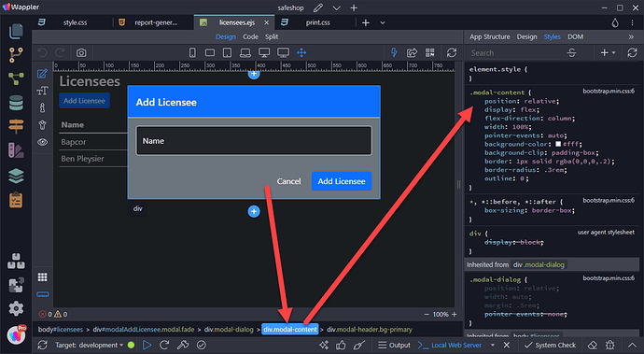This screenshot has height=354, width=644.
Task: Open the Target development dropdown
Action: [89, 345]
